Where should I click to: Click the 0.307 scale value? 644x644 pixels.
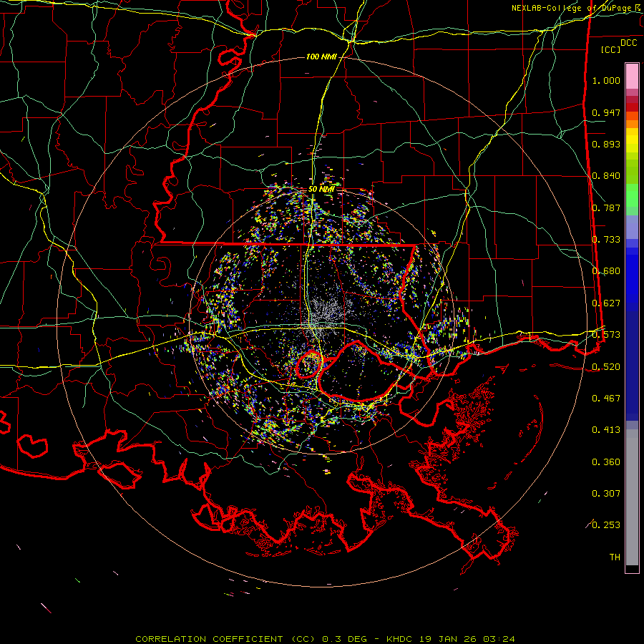click(606, 494)
